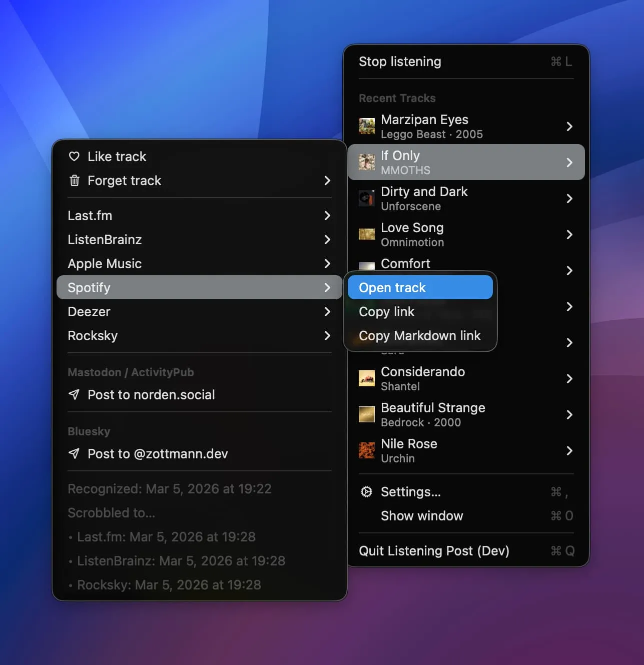Click the trash icon next to Forget track

pyautogui.click(x=74, y=181)
